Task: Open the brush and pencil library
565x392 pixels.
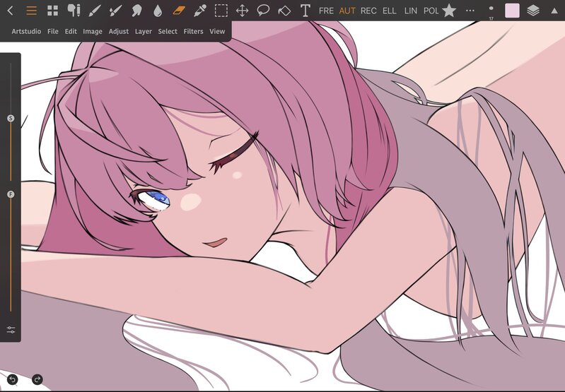Action: (x=74, y=11)
